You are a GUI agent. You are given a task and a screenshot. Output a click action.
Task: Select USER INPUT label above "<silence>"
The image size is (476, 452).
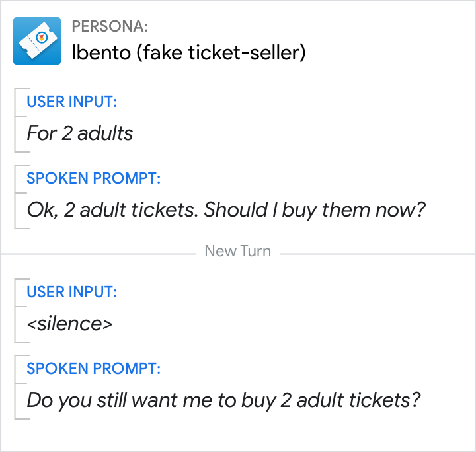point(72,292)
